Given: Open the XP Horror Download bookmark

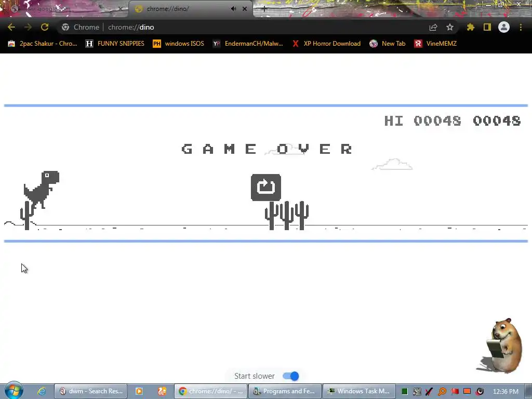Looking at the screenshot, I should 326,44.
